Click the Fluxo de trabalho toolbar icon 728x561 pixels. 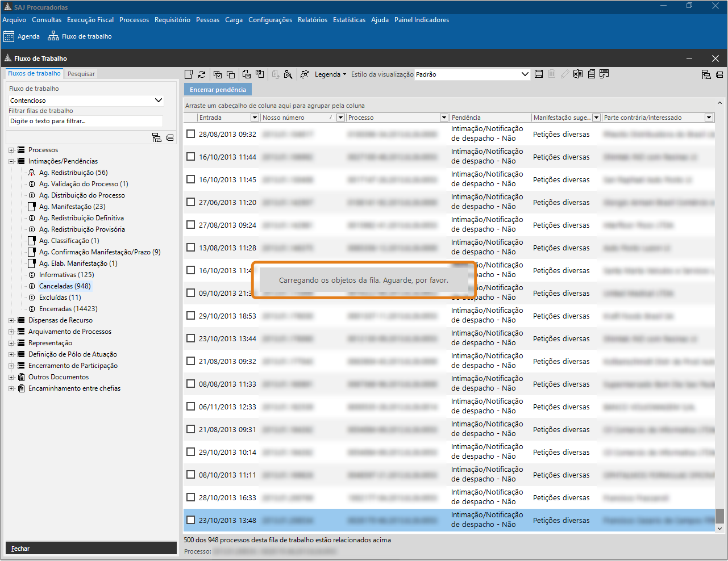(x=53, y=36)
